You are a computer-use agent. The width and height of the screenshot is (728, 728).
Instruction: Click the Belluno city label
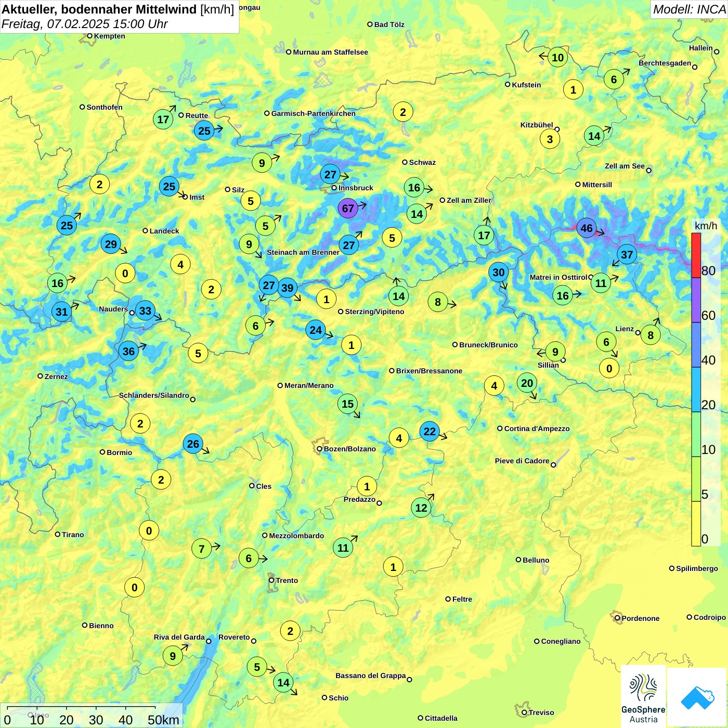pyautogui.click(x=536, y=561)
